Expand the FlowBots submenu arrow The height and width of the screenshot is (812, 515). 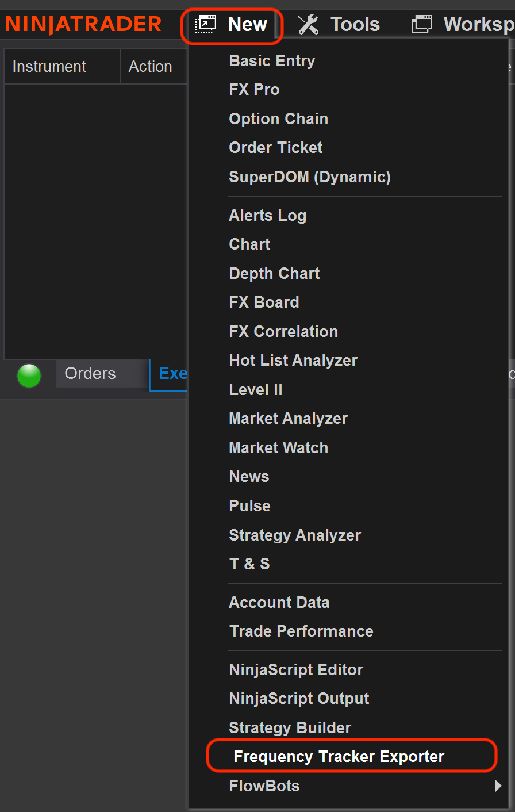coord(498,786)
